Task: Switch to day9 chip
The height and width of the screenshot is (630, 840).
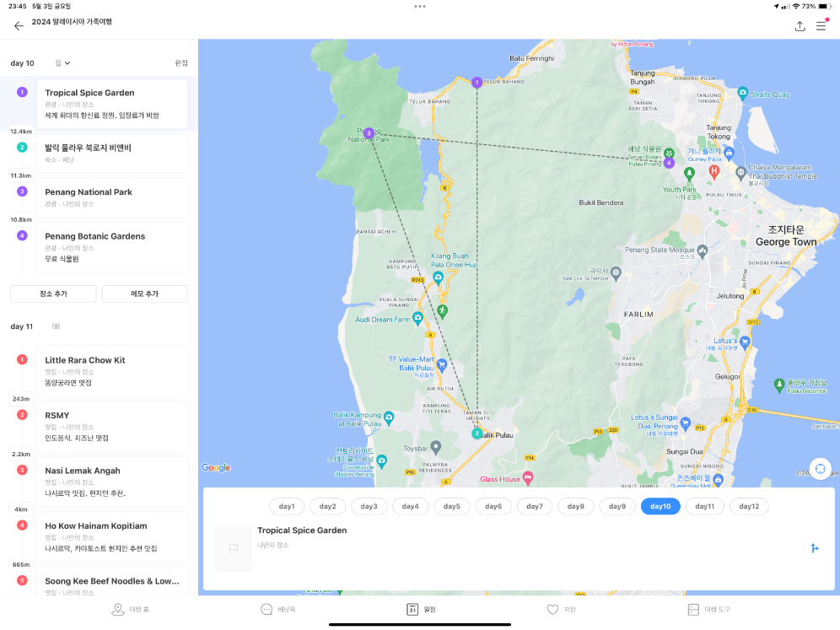Action: coord(617,506)
